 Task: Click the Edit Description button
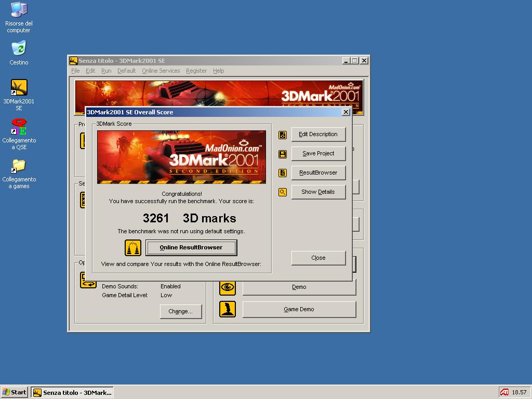[x=318, y=135]
